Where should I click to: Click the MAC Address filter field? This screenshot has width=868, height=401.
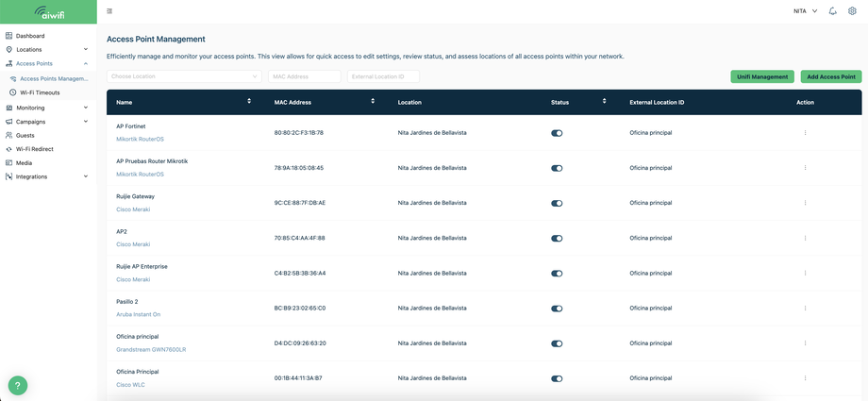(305, 76)
